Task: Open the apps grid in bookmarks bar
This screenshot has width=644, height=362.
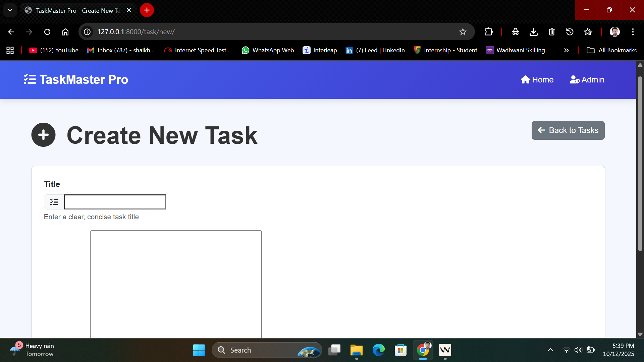Action: point(10,50)
